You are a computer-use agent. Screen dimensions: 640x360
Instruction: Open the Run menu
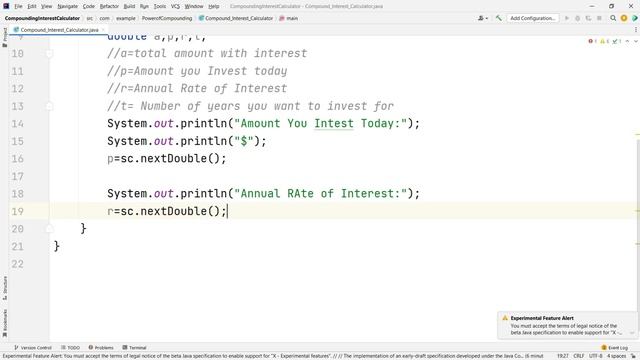click(x=144, y=6)
